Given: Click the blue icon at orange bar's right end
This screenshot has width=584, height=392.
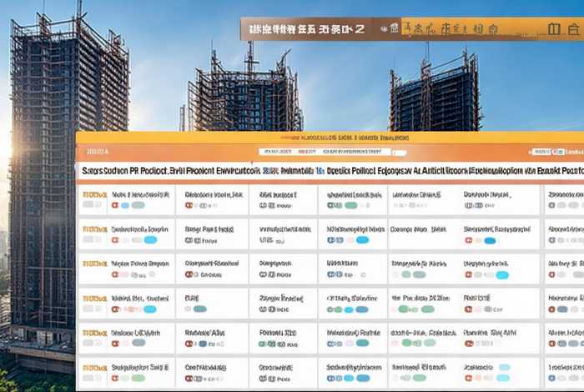Looking at the screenshot, I should [561, 152].
